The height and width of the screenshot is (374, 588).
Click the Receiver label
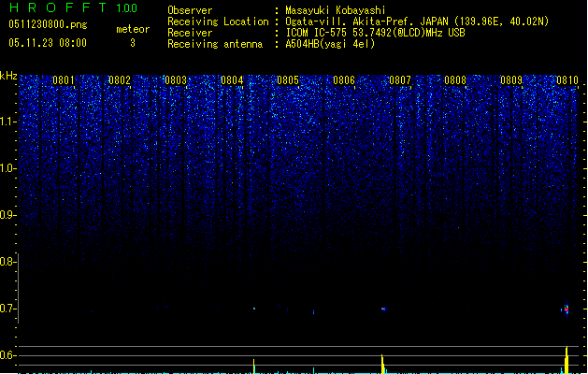coord(190,33)
